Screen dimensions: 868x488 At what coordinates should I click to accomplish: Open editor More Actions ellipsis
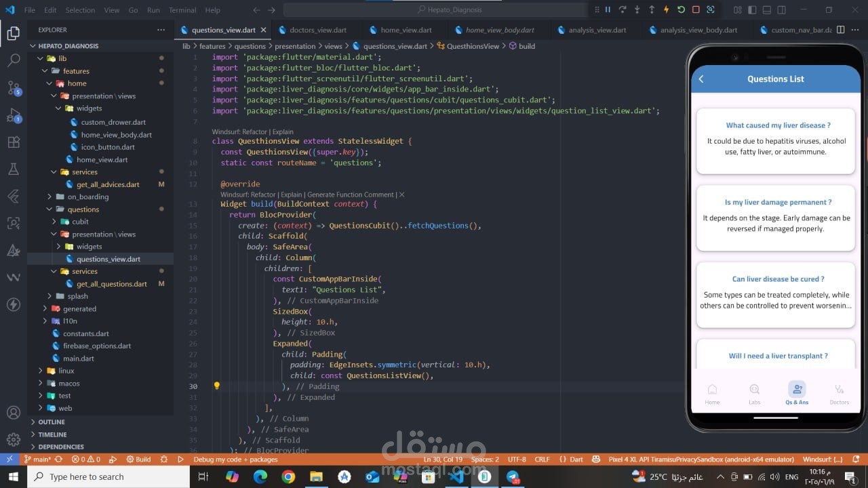856,30
